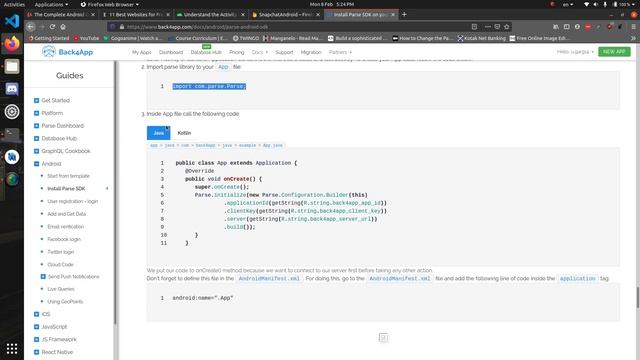Screen dimensions: 640x360
Task: Collapse the Android guide section
Action: (36, 164)
